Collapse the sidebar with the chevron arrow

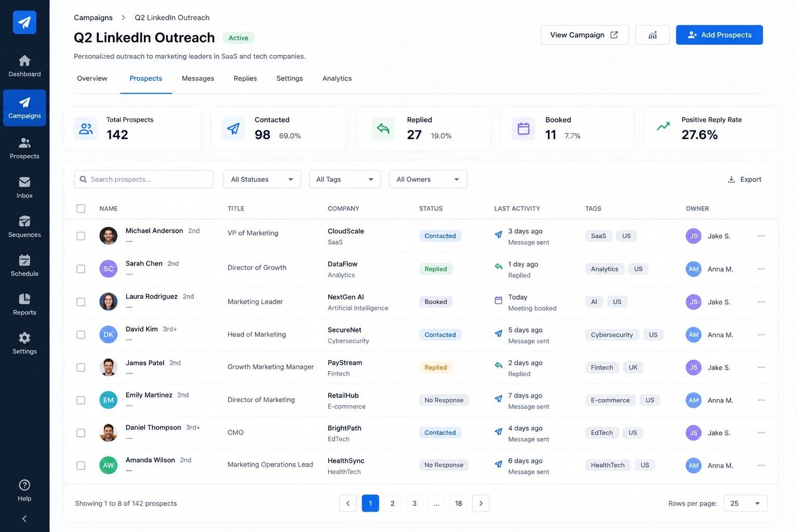(x=24, y=518)
